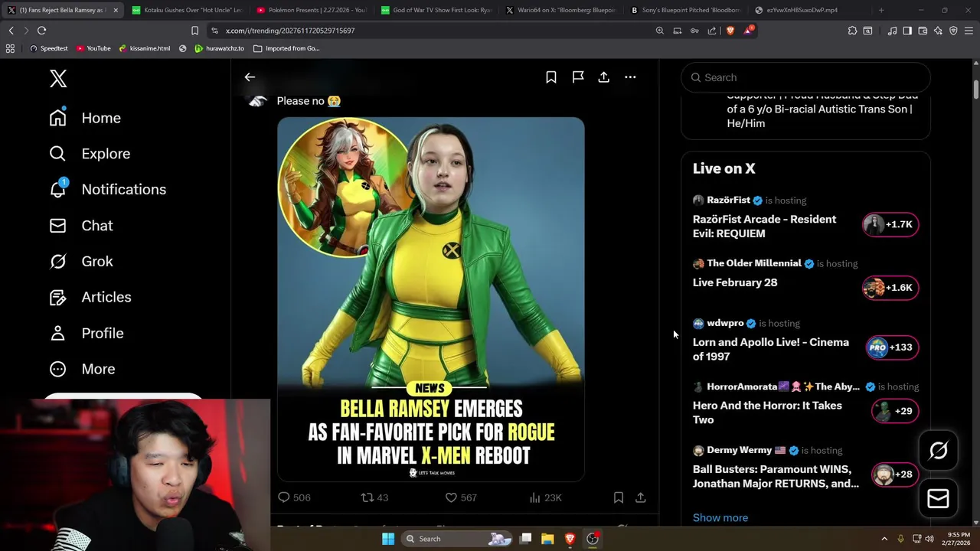Open the Explore page

(x=90, y=154)
